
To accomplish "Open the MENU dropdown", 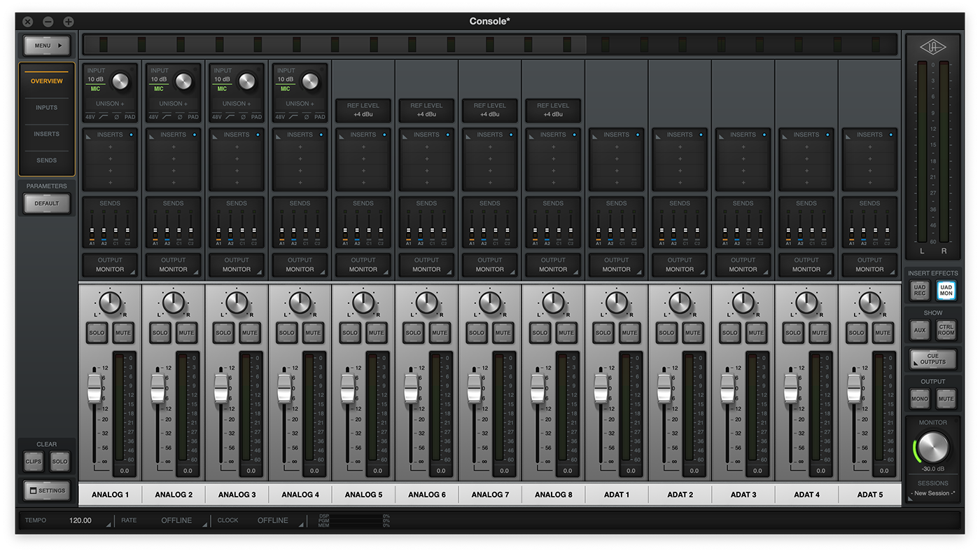I will click(47, 46).
